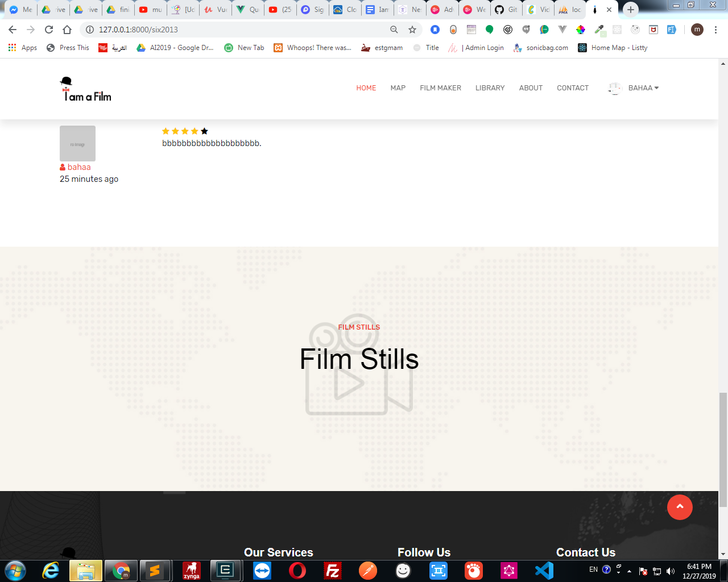Show hidden system tray icons

[629, 571]
